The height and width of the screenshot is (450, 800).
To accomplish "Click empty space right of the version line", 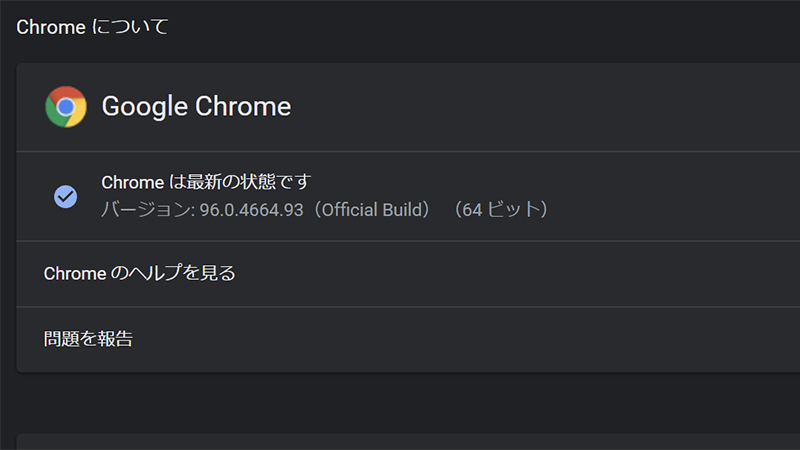I will click(x=680, y=210).
